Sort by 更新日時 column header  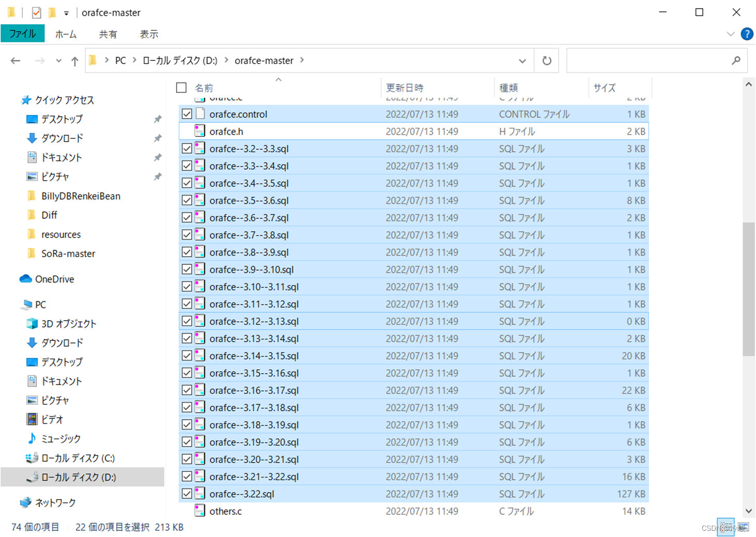pyautogui.click(x=405, y=88)
